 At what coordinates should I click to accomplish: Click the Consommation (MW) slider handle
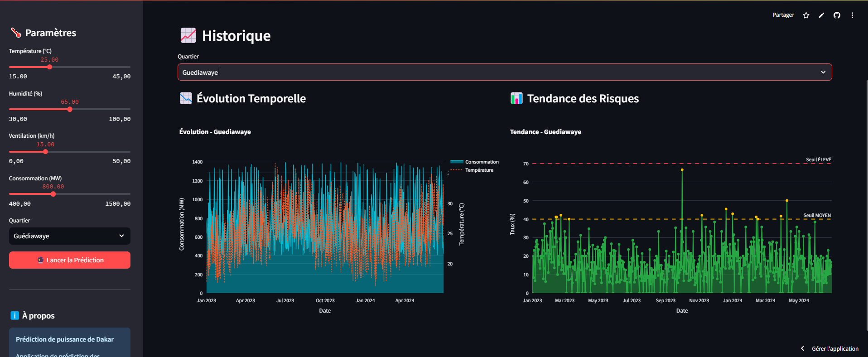pos(53,194)
